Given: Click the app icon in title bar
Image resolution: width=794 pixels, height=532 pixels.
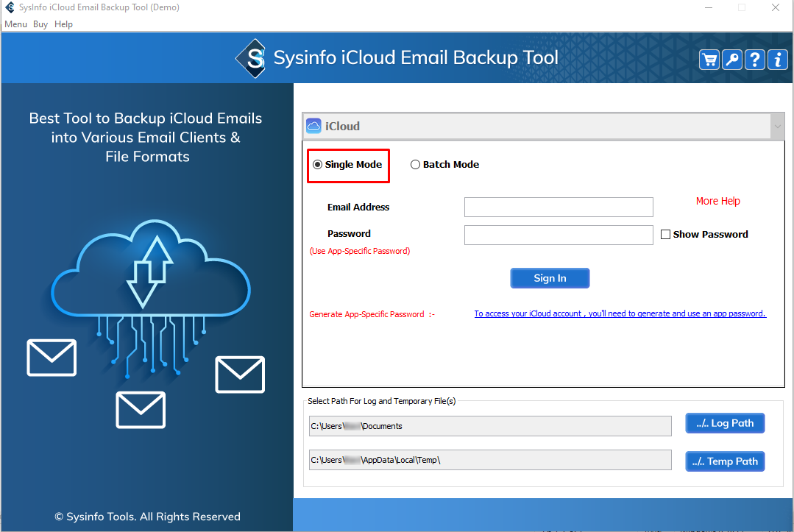Looking at the screenshot, I should tap(10, 7).
